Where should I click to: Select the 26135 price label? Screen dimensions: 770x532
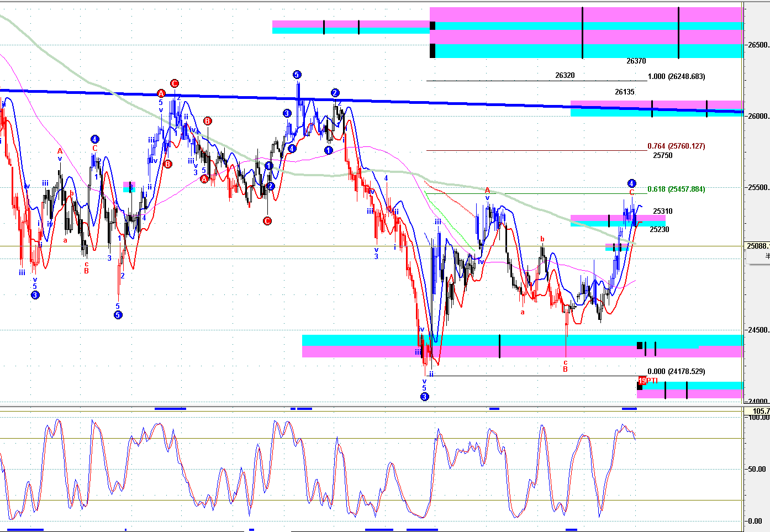point(625,92)
